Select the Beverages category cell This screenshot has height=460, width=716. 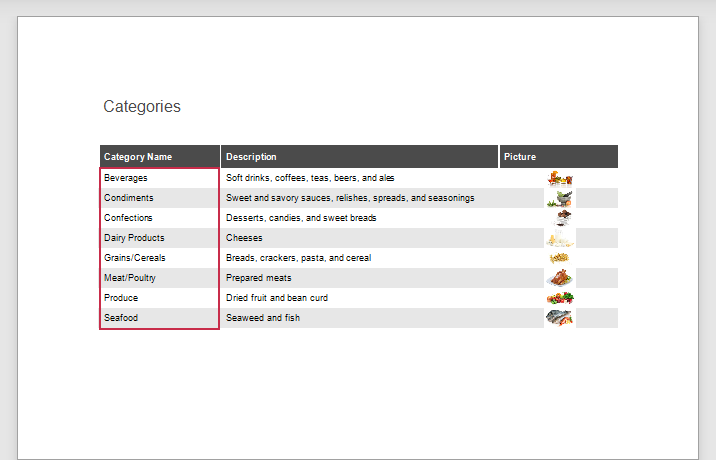(x=159, y=178)
